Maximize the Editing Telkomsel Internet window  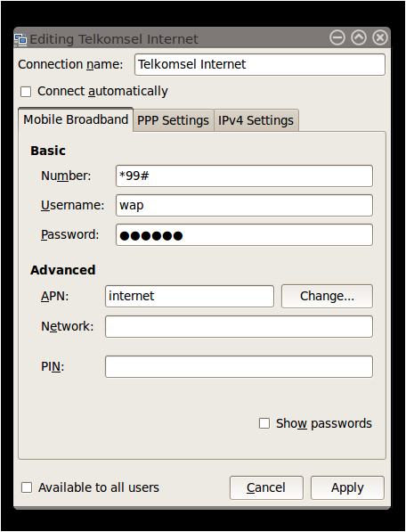[359, 37]
